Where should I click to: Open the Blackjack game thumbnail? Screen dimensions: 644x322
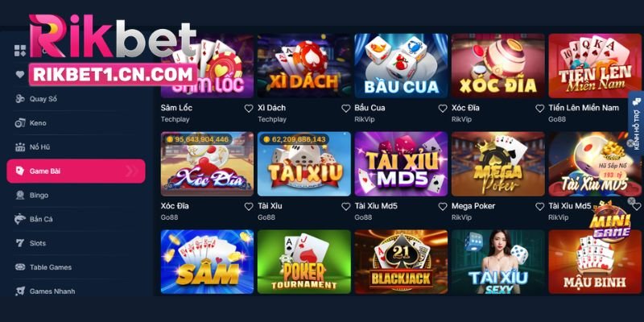401,262
